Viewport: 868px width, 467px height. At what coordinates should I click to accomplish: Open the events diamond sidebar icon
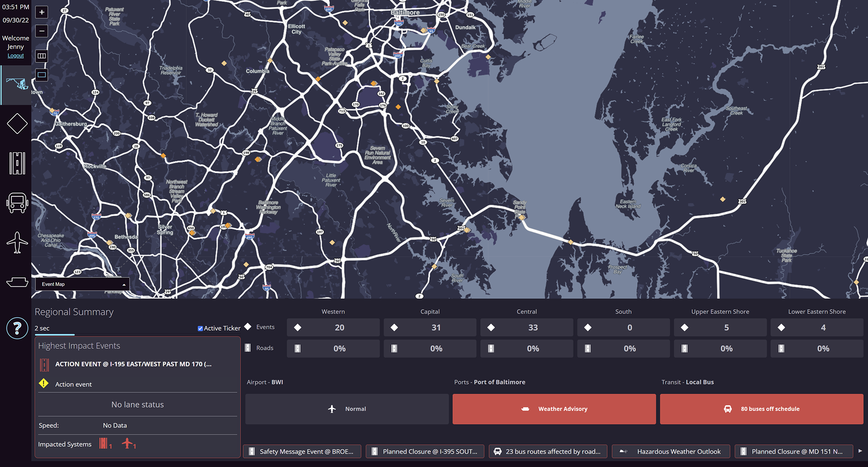[17, 124]
